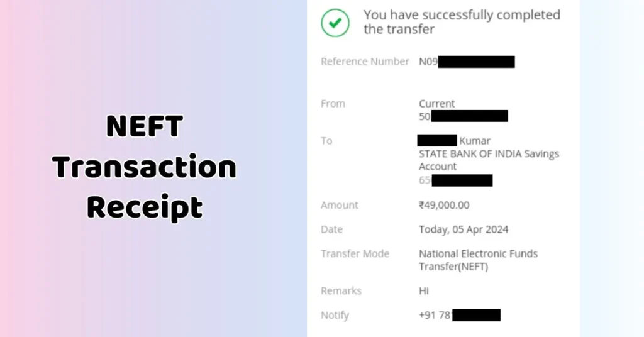Select the Amount label
This screenshot has width=644, height=337.
tap(340, 205)
